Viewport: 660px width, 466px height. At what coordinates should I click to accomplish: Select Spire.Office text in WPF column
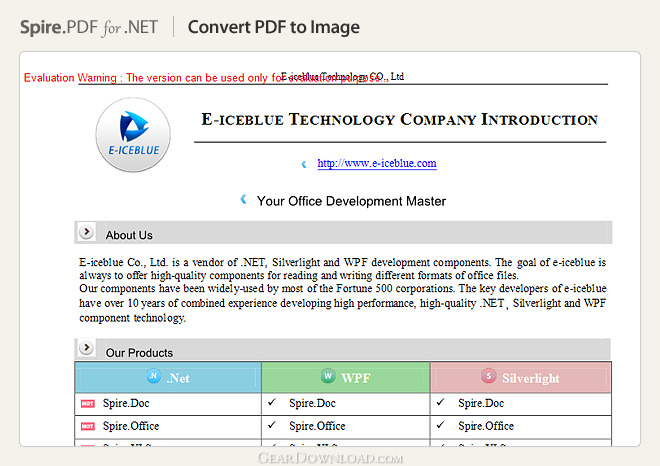point(317,426)
